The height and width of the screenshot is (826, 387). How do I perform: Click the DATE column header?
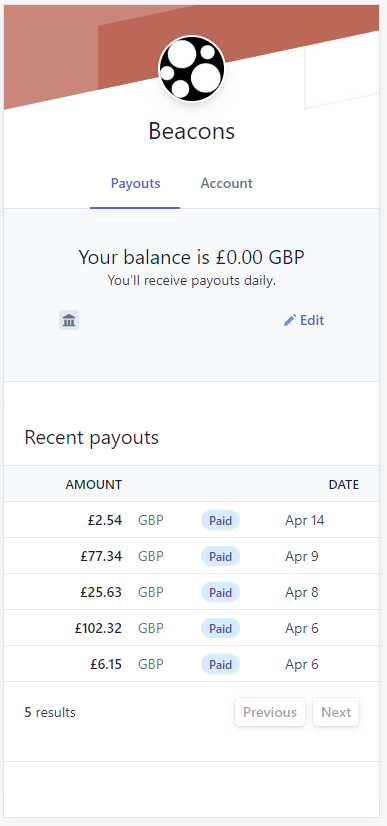click(344, 485)
